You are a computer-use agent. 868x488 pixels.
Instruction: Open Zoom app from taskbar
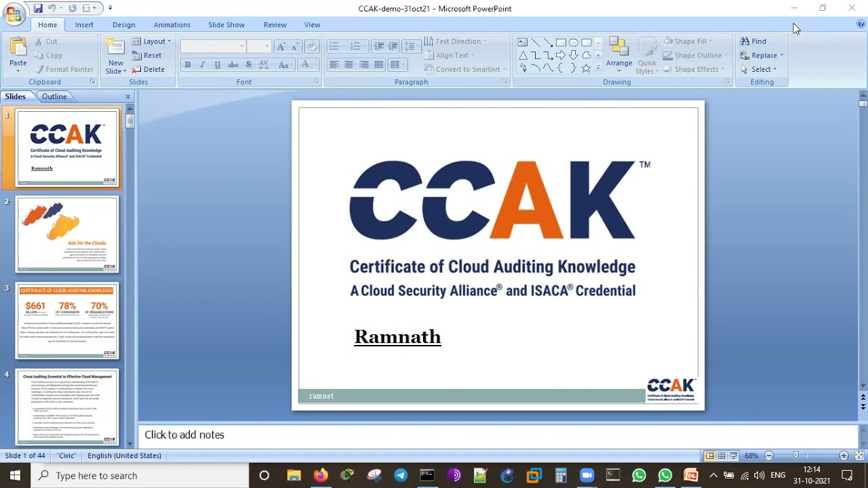587,476
